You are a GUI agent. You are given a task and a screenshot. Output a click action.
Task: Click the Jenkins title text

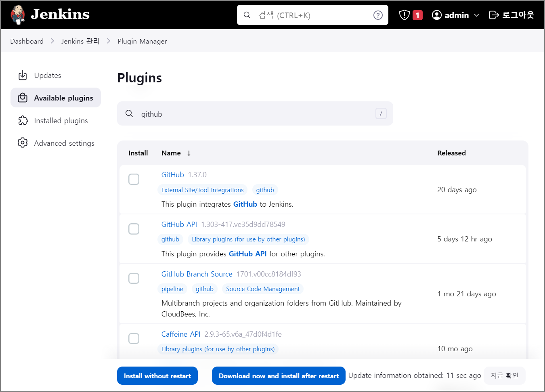60,15
